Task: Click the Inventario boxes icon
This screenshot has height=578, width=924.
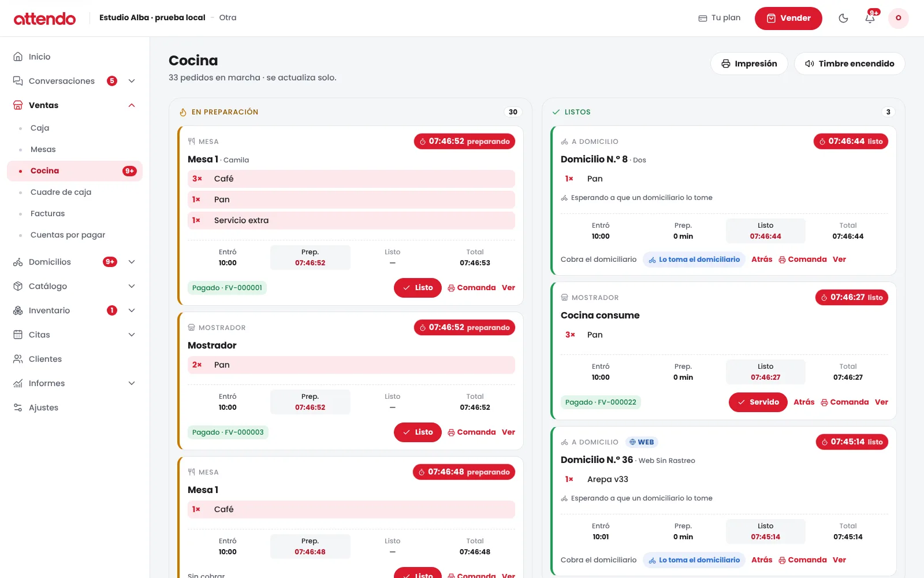Action: (x=18, y=310)
